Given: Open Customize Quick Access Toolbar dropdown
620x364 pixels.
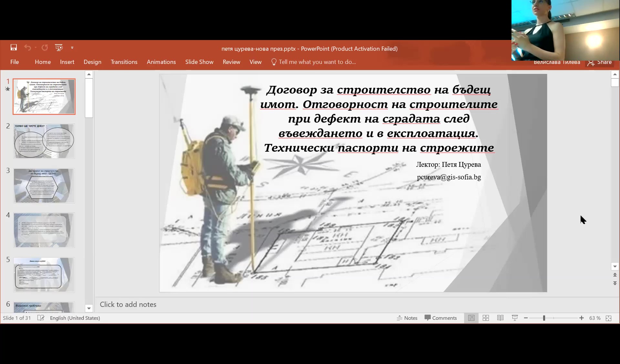Looking at the screenshot, I should (x=72, y=48).
